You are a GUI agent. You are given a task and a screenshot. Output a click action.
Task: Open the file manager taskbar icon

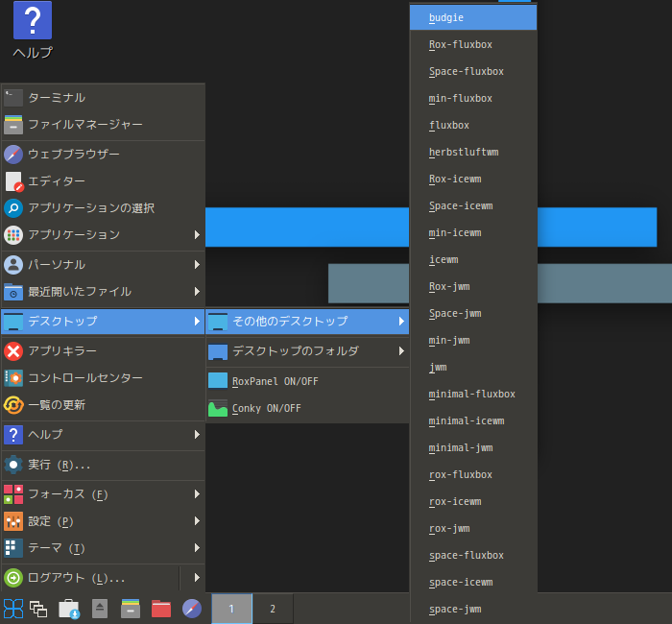[131, 609]
